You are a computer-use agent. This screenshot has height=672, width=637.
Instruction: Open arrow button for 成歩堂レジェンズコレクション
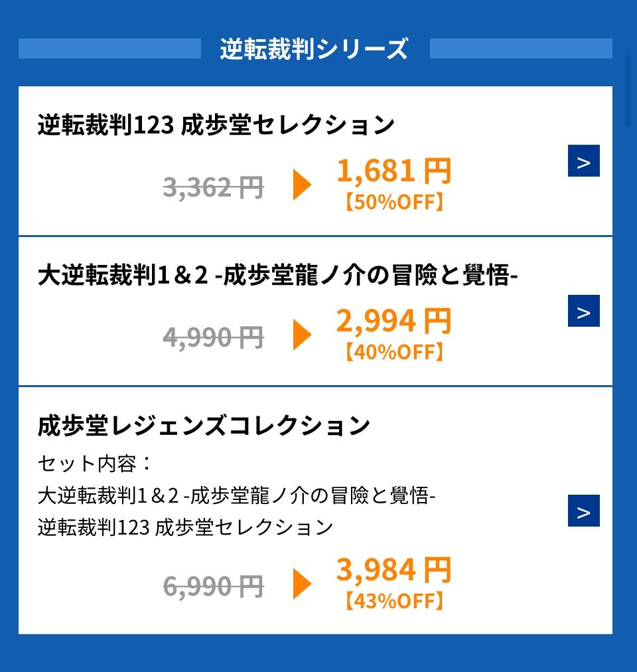(x=583, y=511)
